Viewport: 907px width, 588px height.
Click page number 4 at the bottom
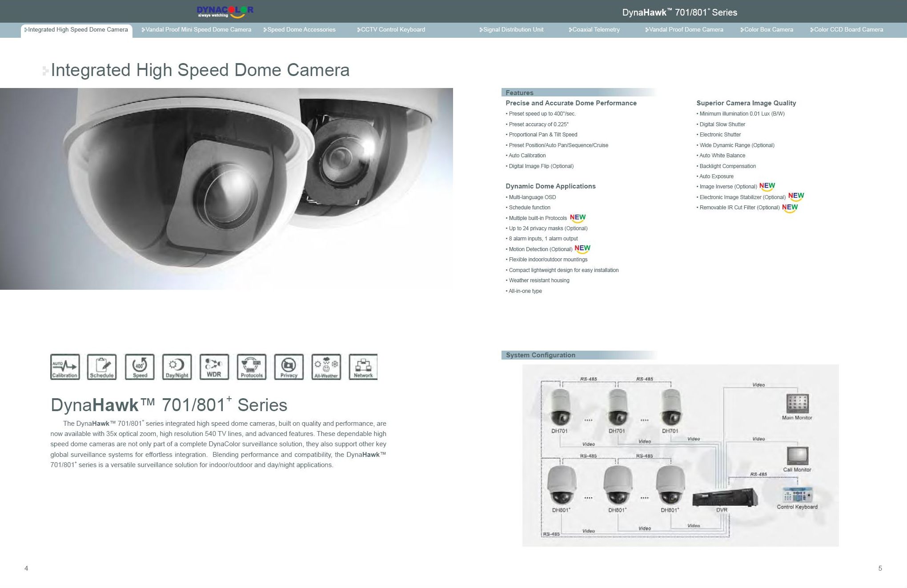click(26, 568)
